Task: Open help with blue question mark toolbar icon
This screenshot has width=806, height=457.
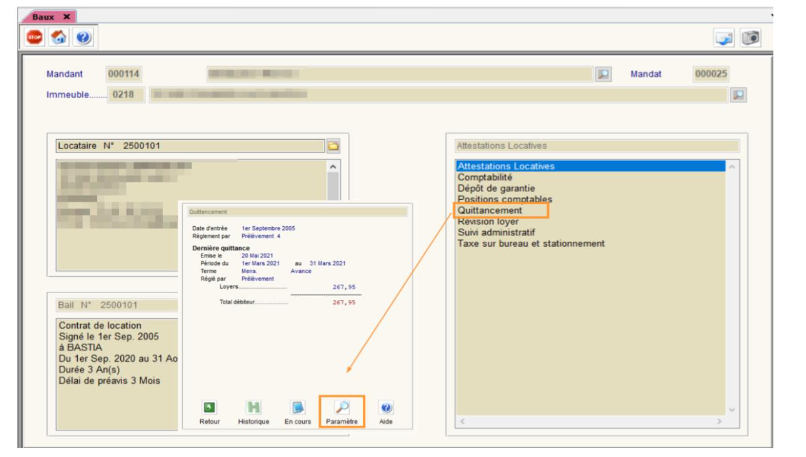Action: click(83, 37)
